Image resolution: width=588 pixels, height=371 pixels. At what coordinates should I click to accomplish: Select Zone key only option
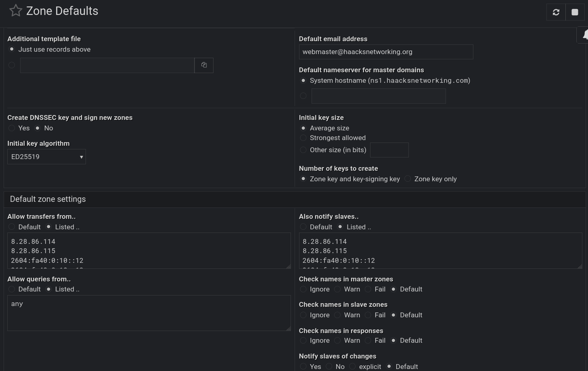coord(408,179)
